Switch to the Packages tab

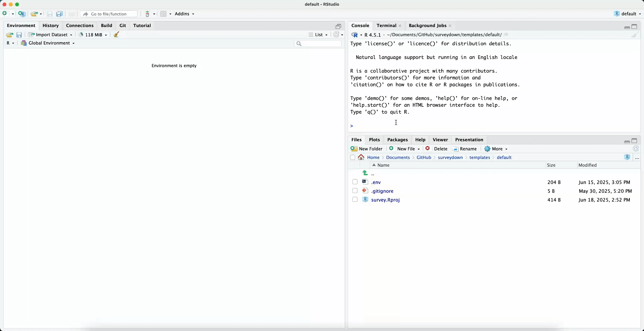397,140
